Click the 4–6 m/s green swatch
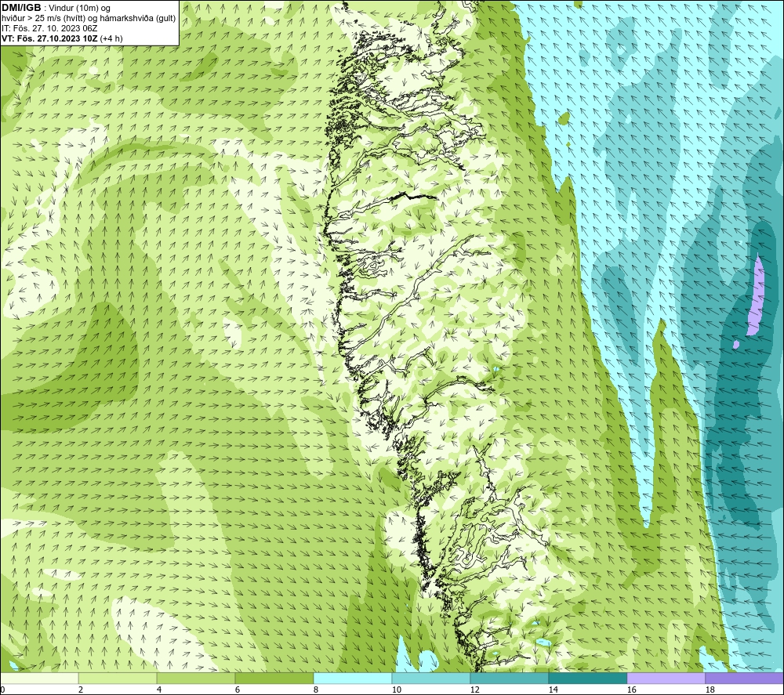 (196, 678)
